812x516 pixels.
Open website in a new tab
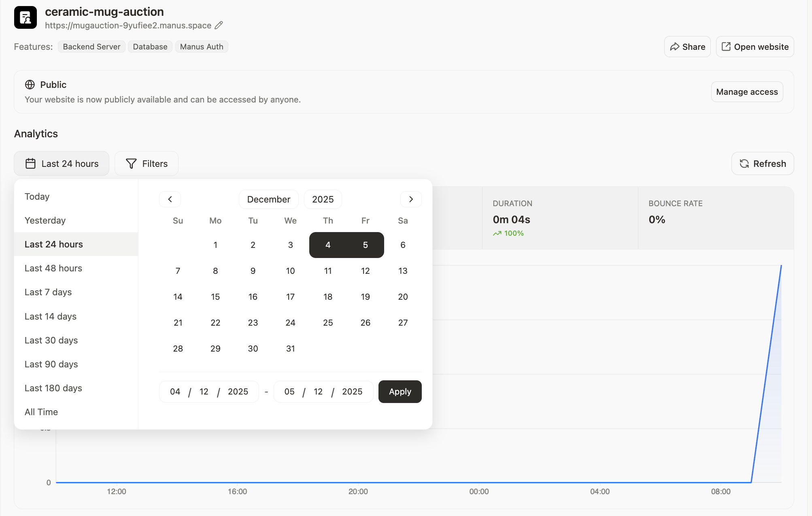coord(755,47)
